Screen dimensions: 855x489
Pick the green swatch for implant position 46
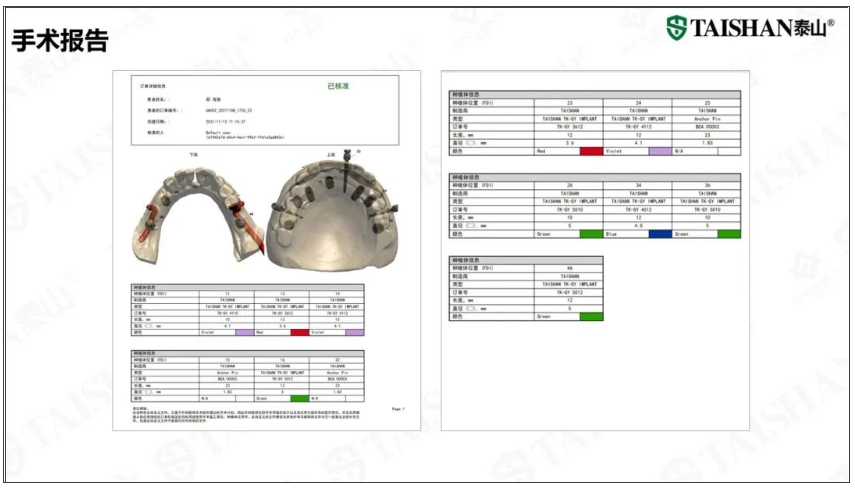(x=591, y=316)
